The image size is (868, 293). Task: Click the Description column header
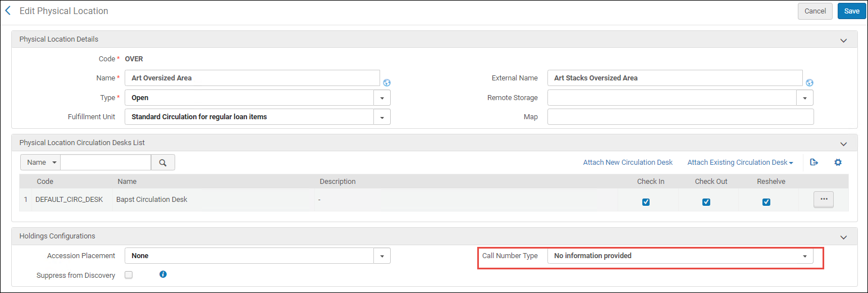pos(337,182)
